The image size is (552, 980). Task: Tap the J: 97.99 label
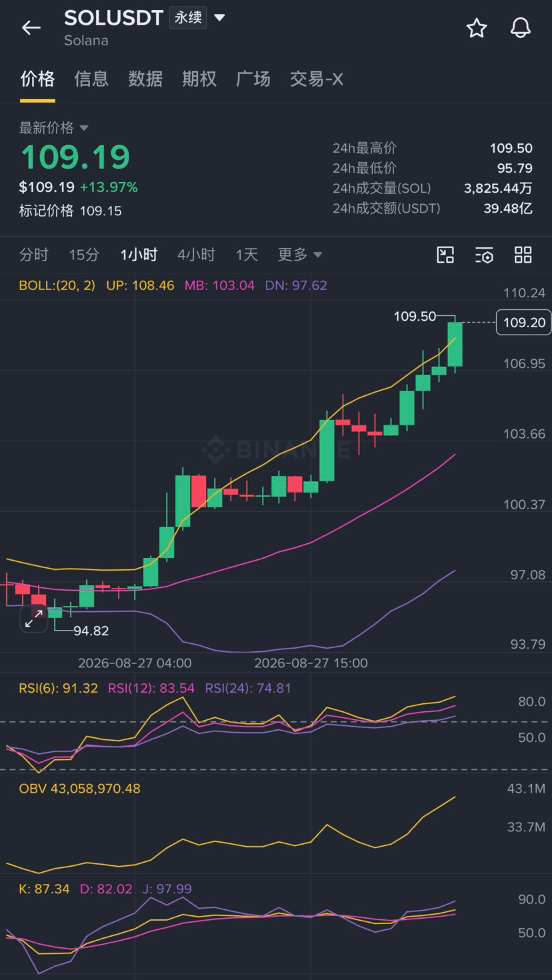[167, 889]
